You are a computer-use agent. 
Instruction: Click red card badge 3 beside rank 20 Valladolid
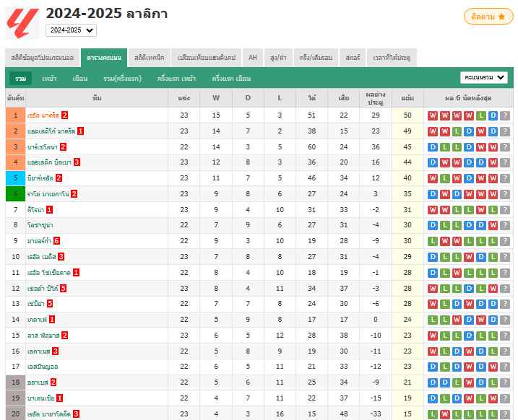[x=77, y=414]
